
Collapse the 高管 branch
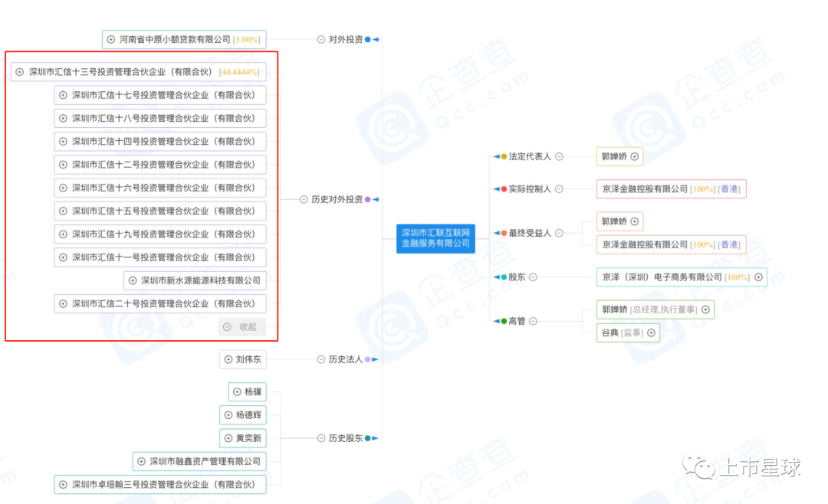point(534,321)
